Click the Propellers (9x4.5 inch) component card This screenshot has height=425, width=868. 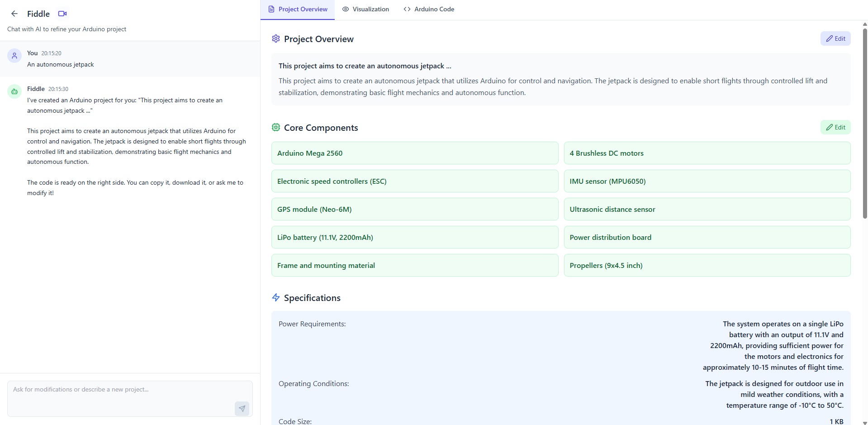(707, 265)
